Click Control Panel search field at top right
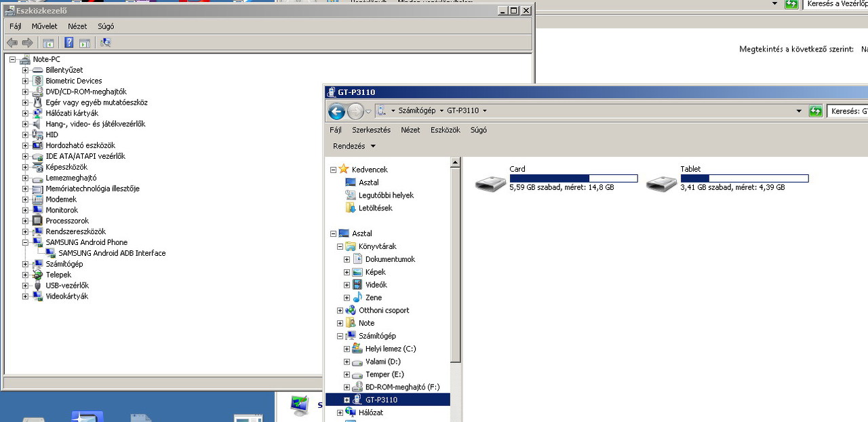Viewport: 868px width, 422px height. coord(835,4)
